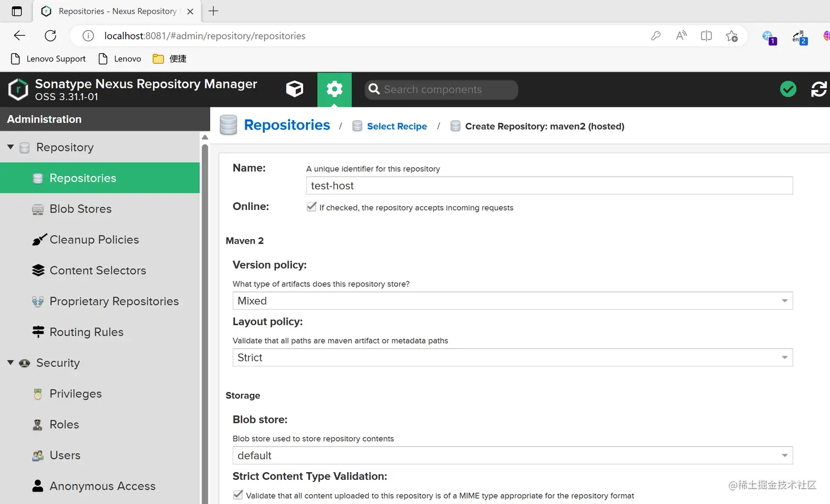This screenshot has height=504, width=830.
Task: Open the tab actions menu icon
Action: coord(17,11)
